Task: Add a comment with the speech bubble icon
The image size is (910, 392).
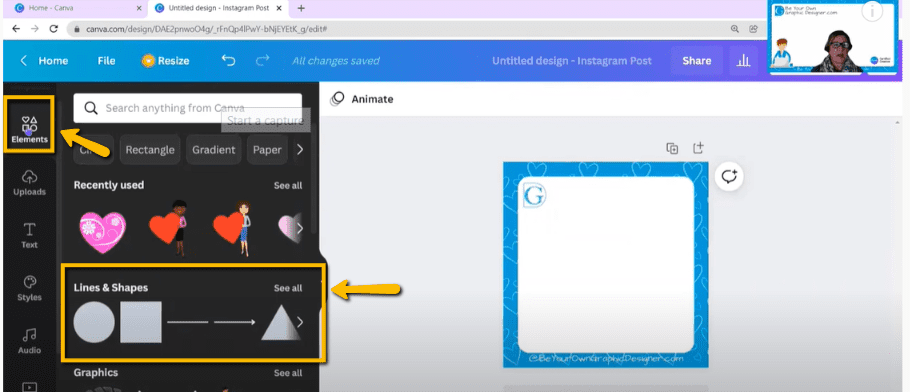Action: click(729, 176)
